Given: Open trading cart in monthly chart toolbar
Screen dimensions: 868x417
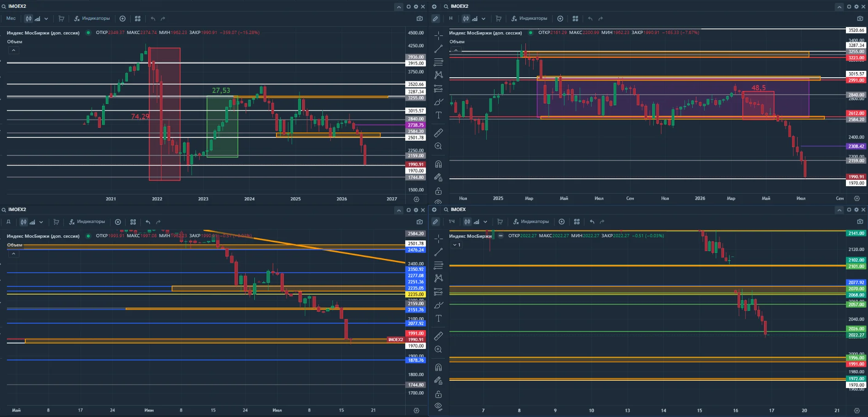Looking at the screenshot, I should pyautogui.click(x=61, y=18).
